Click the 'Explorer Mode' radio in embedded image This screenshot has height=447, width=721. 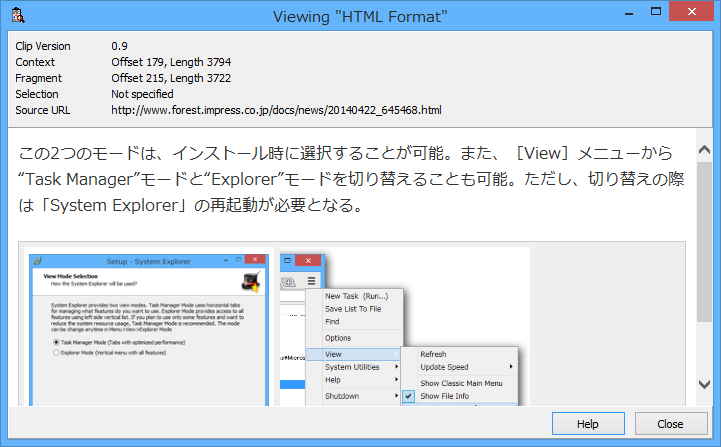click(56, 353)
